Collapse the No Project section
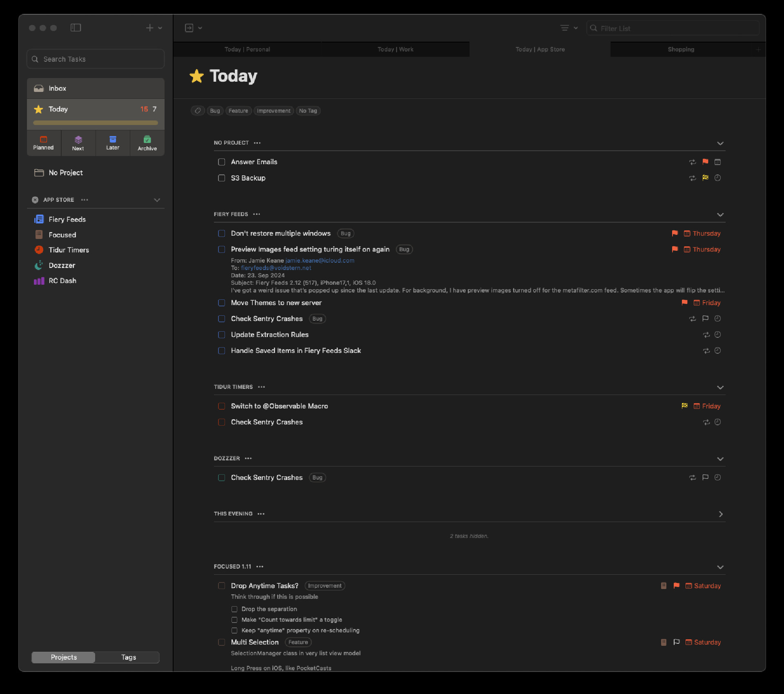Viewport: 784px width, 694px height. click(720, 143)
